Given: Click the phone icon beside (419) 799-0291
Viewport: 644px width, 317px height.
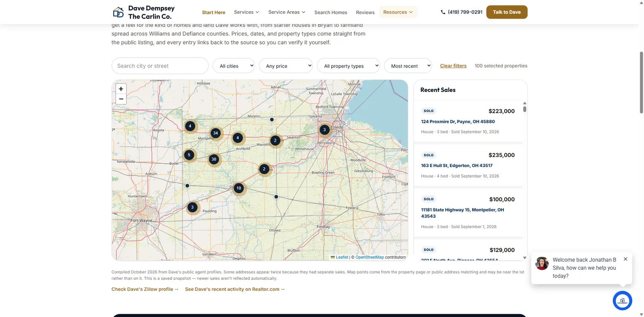Looking at the screenshot, I should [443, 12].
